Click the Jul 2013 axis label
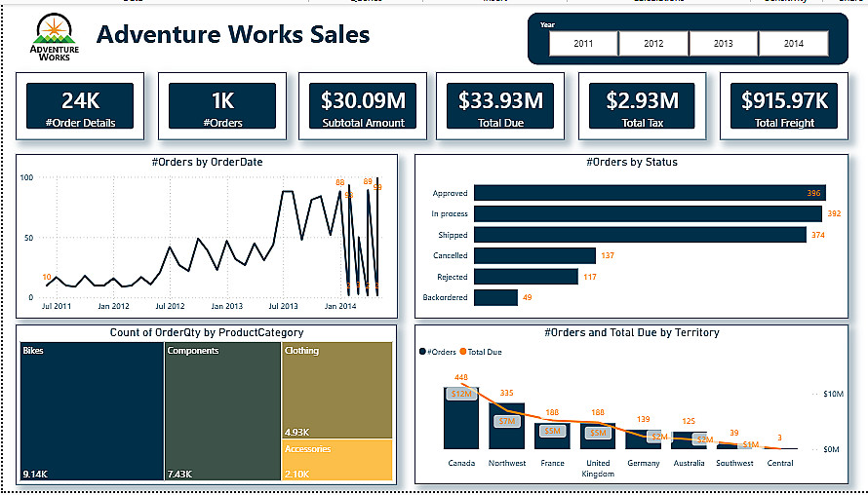Image resolution: width=868 pixels, height=495 pixels. click(284, 306)
